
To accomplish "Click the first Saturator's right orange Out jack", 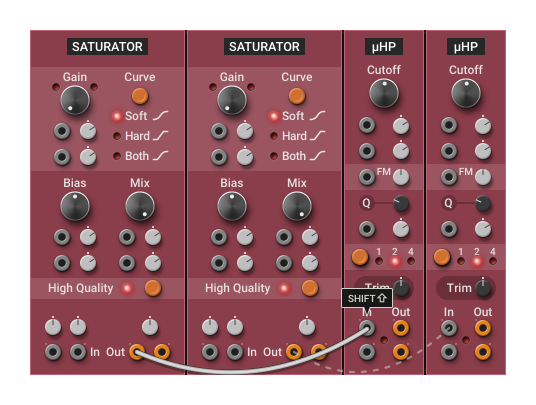I will 162,352.
